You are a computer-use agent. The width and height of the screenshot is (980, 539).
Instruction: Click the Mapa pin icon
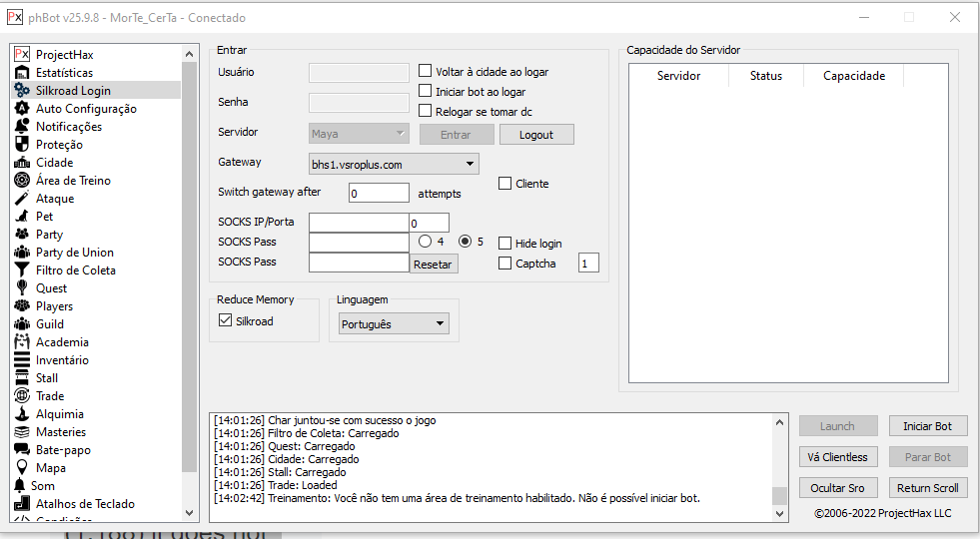22,468
